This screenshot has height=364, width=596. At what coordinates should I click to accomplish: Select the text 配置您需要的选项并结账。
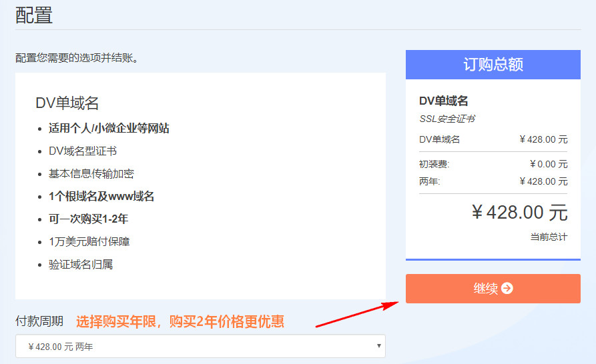77,58
